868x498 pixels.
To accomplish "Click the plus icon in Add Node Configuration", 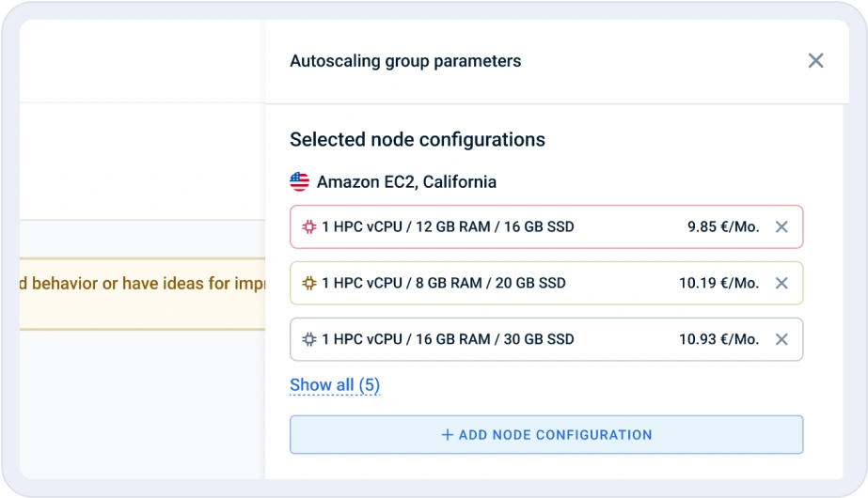I will (x=448, y=435).
